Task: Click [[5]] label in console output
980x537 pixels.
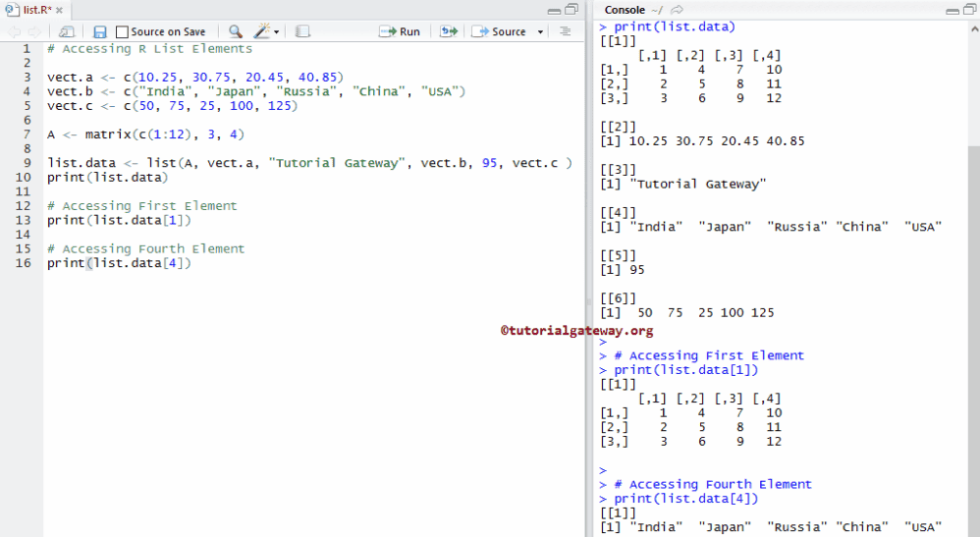Action: pos(618,255)
